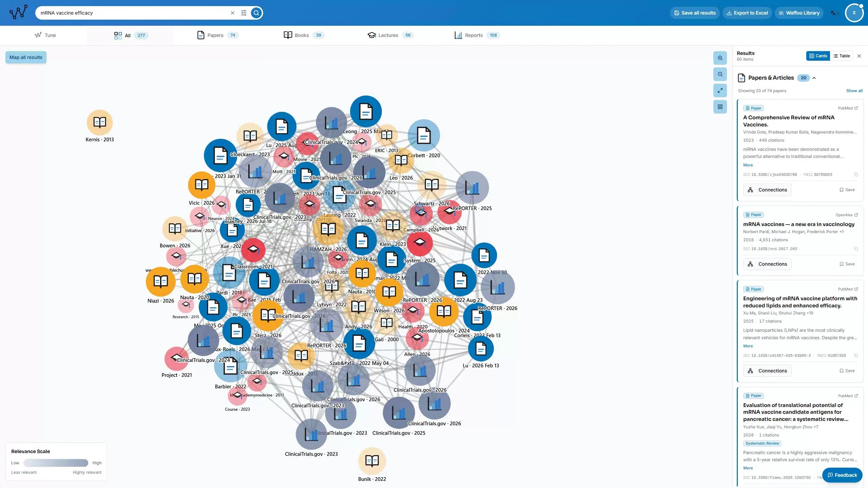
Task: Click Export to Excel button
Action: click(x=747, y=13)
